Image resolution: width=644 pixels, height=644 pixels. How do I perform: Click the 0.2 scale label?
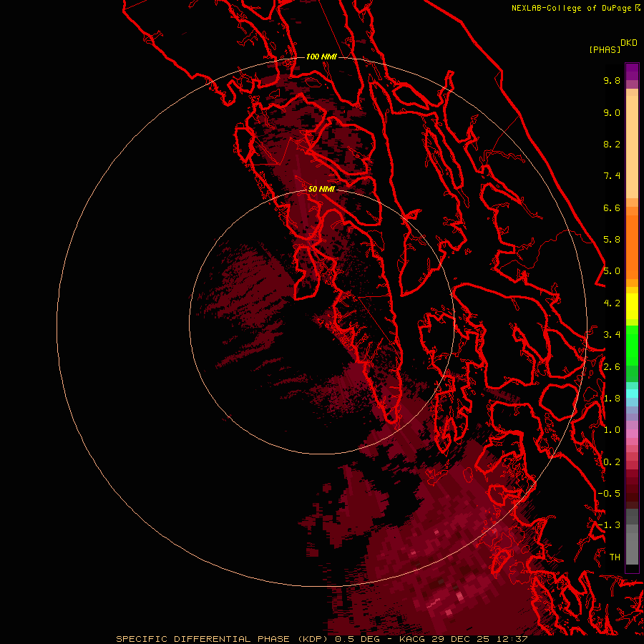coord(612,462)
